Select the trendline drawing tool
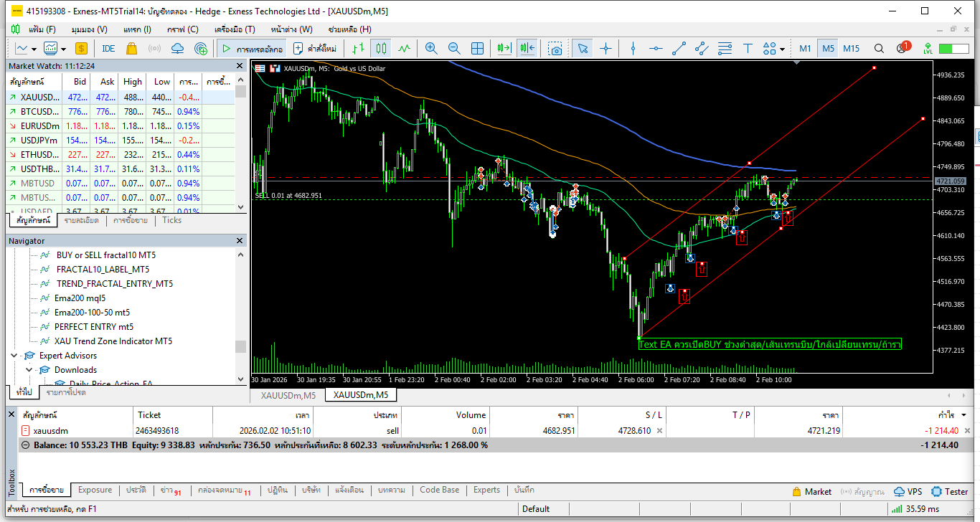 (x=679, y=48)
